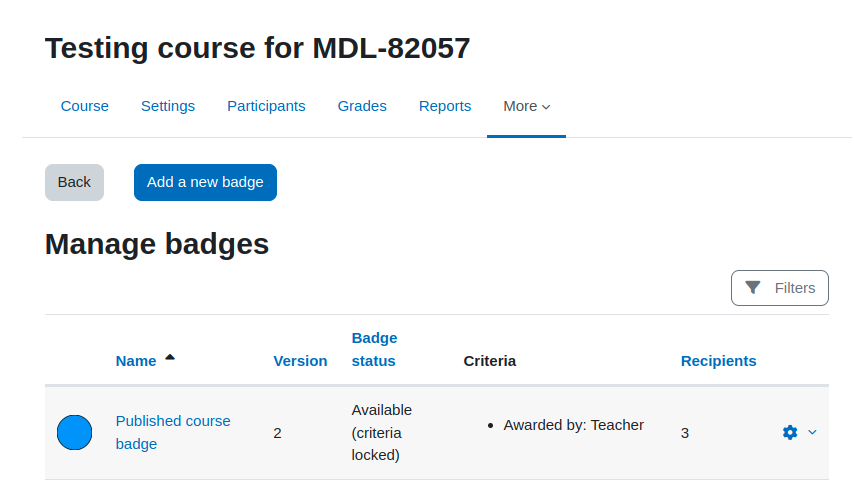Go to the Participants tab
This screenshot has width=854, height=496.
[x=266, y=106]
